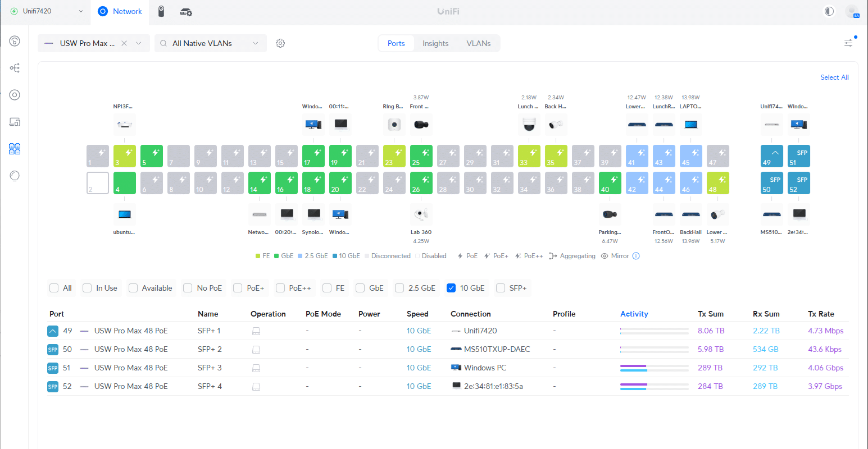Open the Protect camera application icon

161,11
